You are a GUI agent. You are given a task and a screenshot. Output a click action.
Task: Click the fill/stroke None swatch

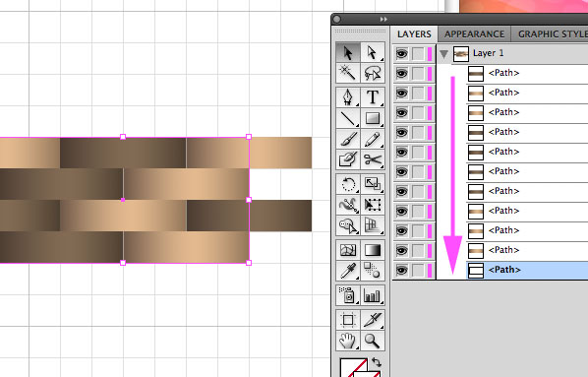(x=354, y=367)
